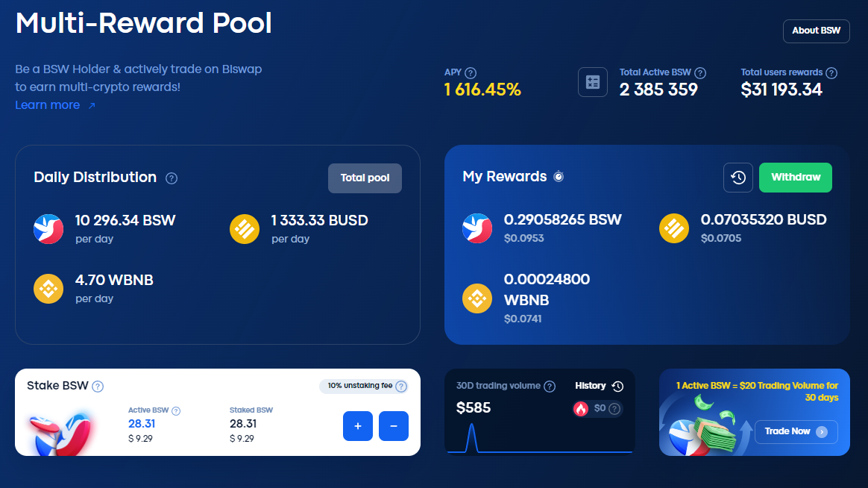
Task: Click the Withdraw button
Action: (x=795, y=178)
